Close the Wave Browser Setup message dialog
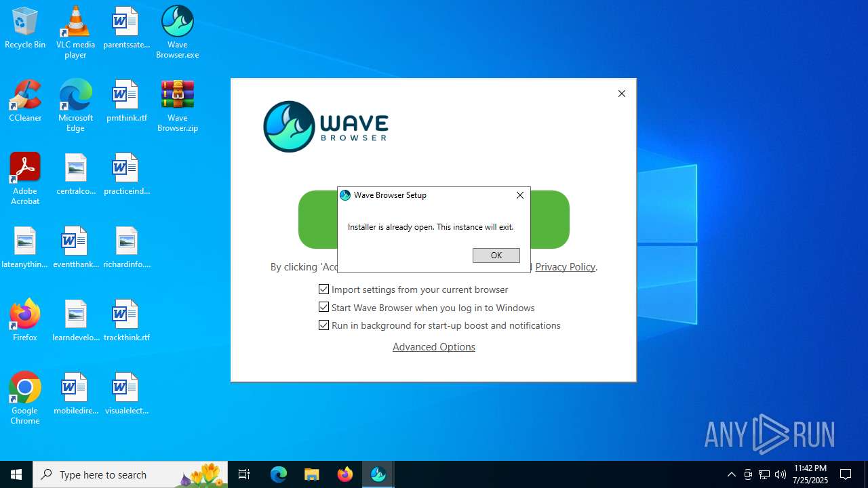868x488 pixels. [x=520, y=195]
